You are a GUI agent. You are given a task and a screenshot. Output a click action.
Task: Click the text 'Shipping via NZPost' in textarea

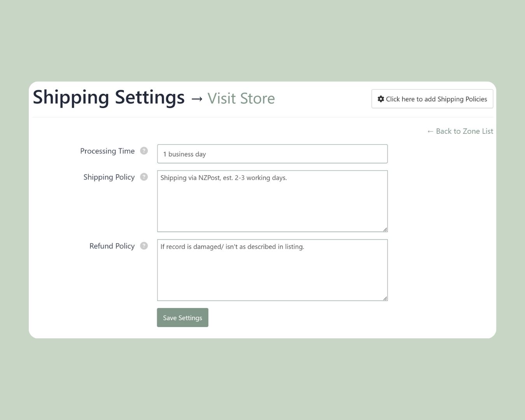pyautogui.click(x=191, y=178)
